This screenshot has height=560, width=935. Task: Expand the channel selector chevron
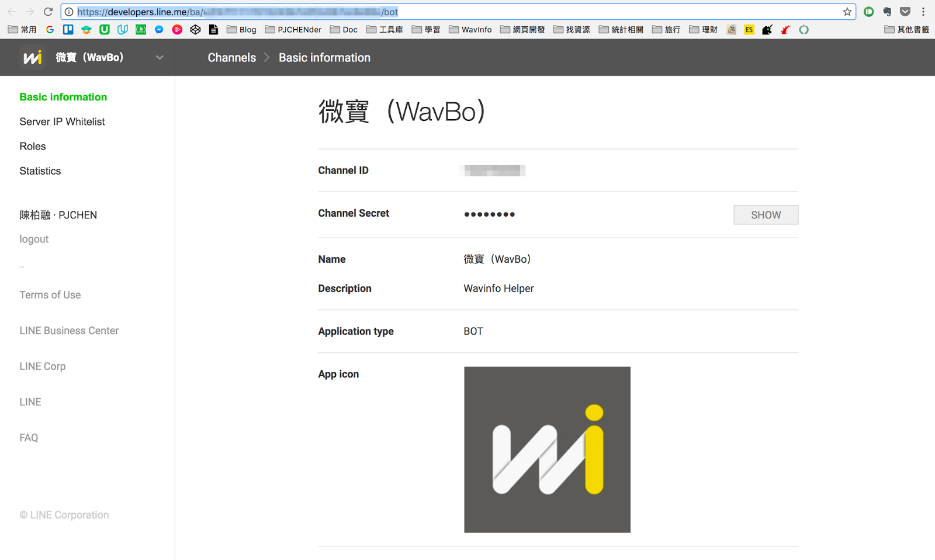point(160,57)
